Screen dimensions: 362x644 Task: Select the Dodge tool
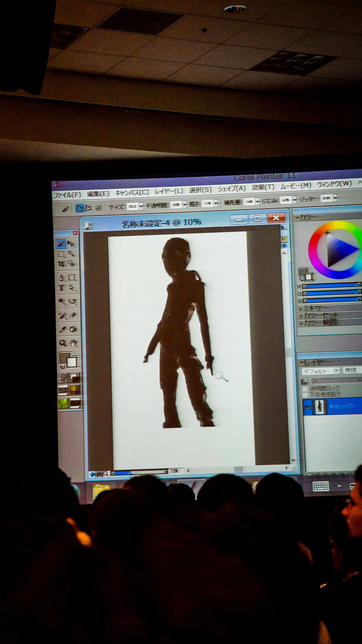tap(62, 301)
